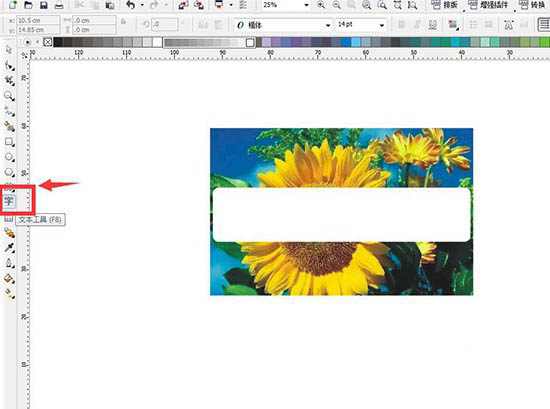Open the 排版 menu
The image size is (550, 409).
(x=444, y=5)
